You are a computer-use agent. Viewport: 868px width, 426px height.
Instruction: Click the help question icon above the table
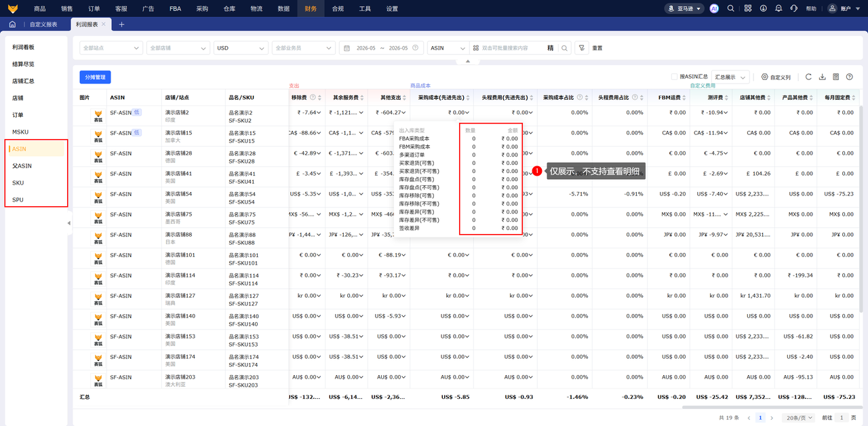(x=850, y=77)
